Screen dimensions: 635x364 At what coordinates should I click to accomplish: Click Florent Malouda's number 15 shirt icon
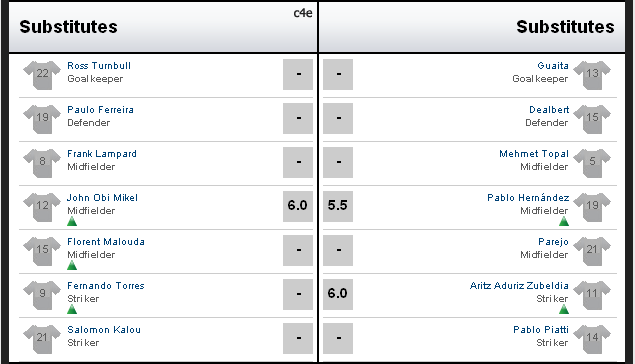pyautogui.click(x=42, y=251)
